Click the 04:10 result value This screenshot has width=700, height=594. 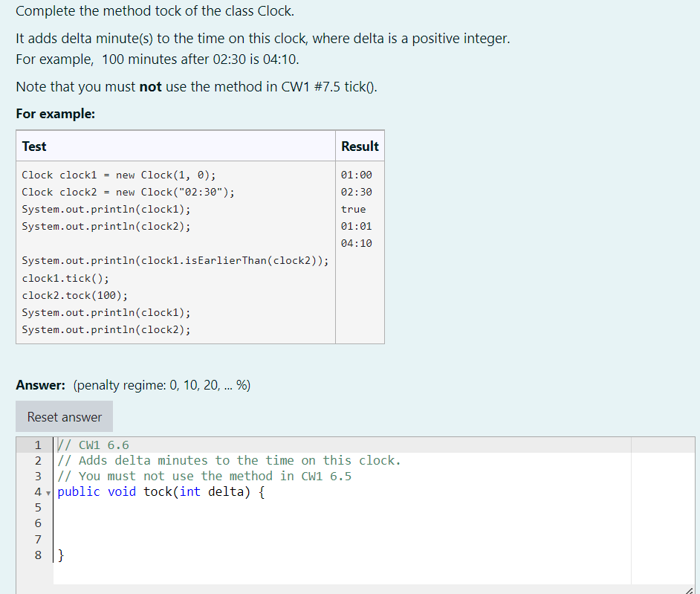[357, 243]
